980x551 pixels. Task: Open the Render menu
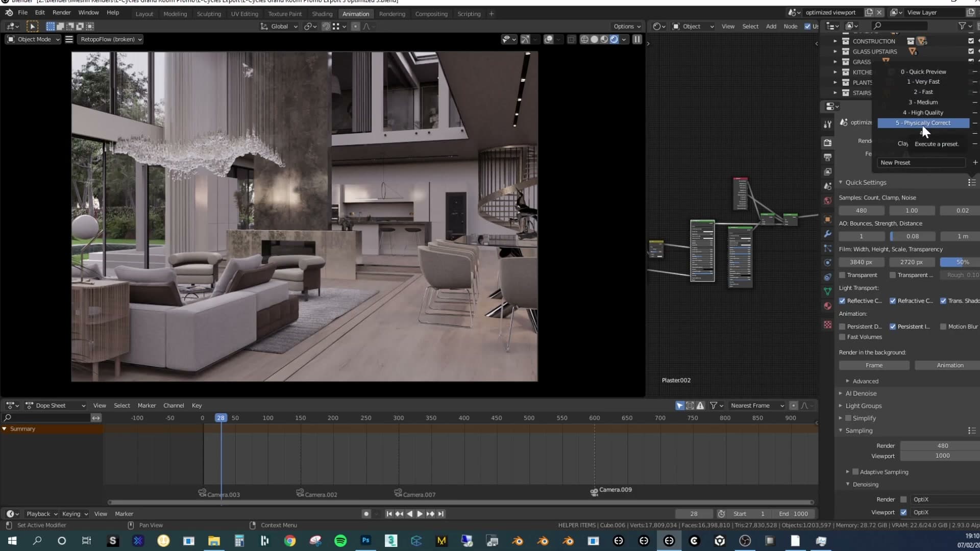click(62, 12)
